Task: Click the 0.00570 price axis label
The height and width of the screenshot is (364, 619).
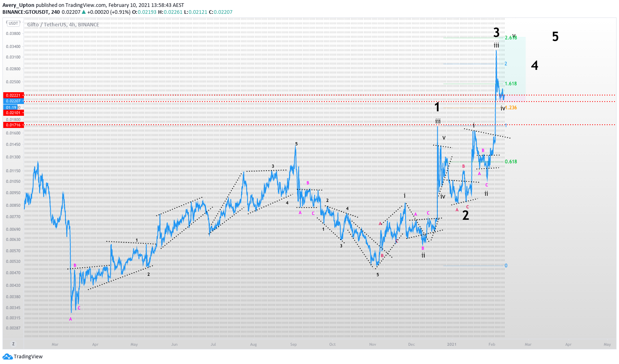Action: tap(13, 251)
